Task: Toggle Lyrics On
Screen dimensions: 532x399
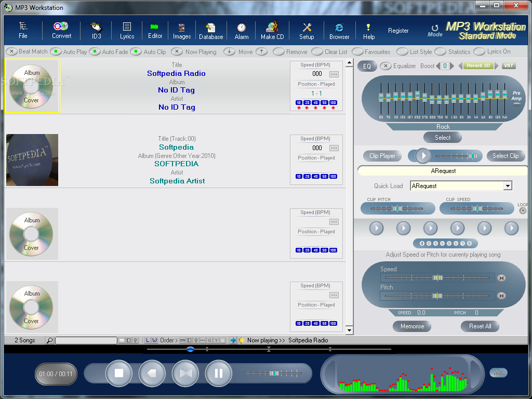Action: coord(479,51)
